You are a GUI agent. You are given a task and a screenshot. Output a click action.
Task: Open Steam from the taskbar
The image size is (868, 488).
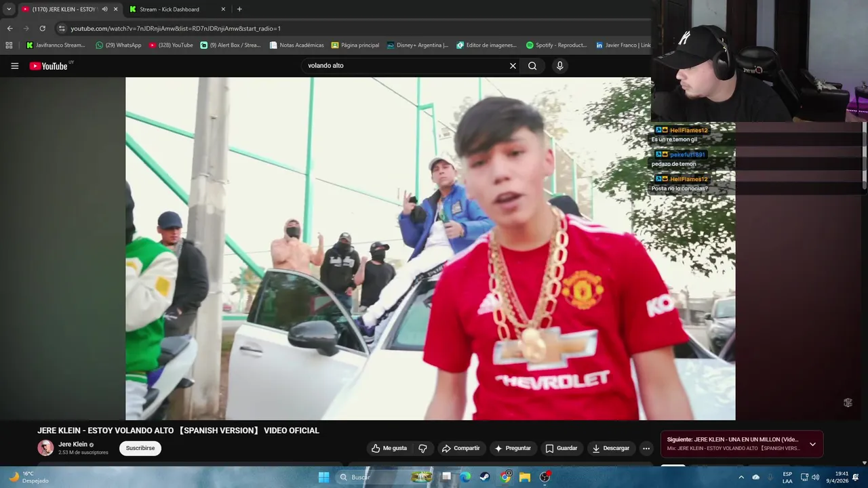pyautogui.click(x=485, y=477)
